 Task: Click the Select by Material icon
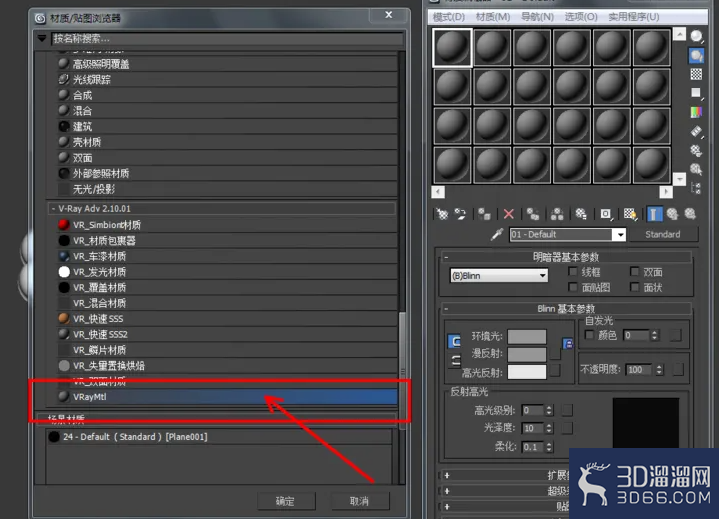[697, 169]
